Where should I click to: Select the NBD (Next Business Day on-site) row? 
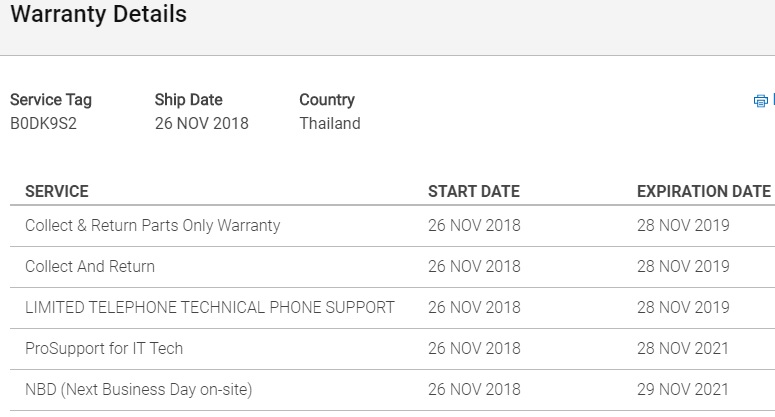point(392,390)
